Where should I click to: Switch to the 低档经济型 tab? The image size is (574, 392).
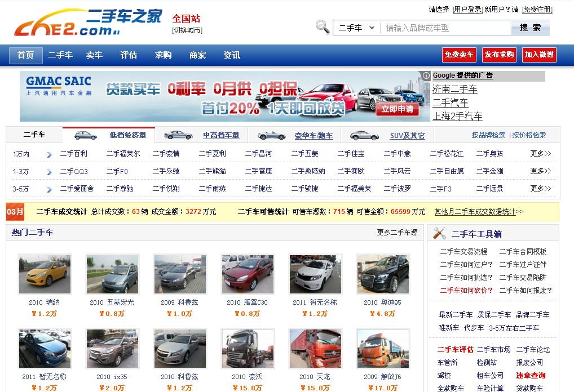pos(128,135)
